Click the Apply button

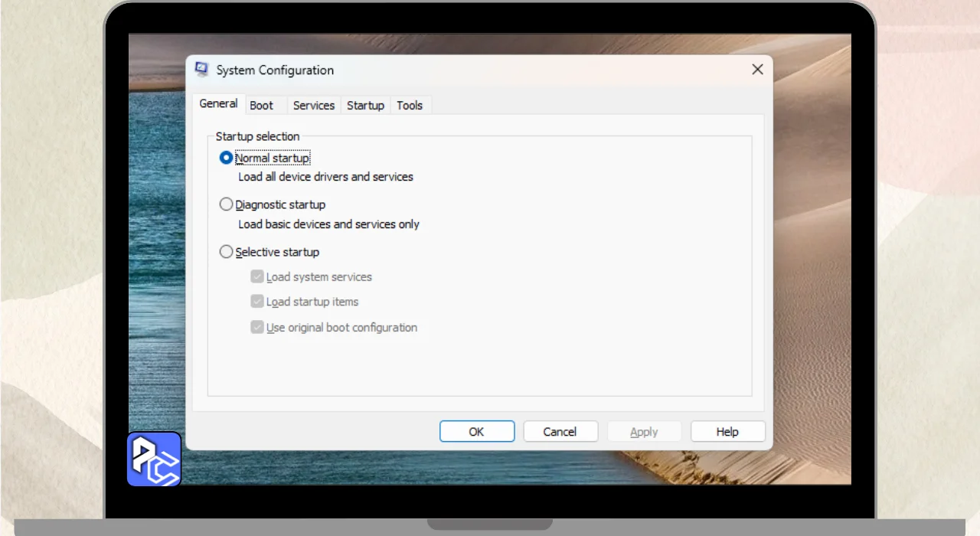pos(644,432)
